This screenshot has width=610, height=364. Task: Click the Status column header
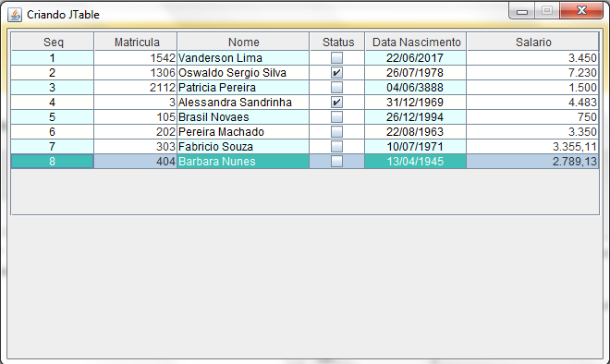(337, 42)
